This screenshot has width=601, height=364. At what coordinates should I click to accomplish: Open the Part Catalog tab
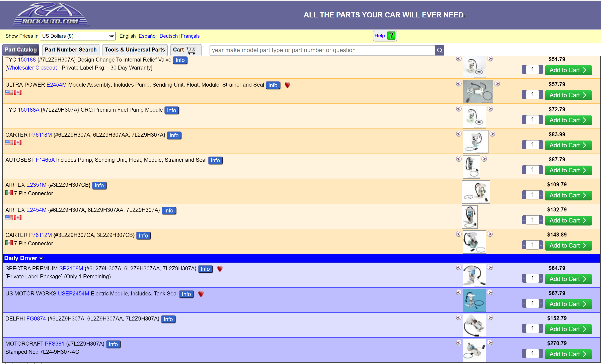21,50
